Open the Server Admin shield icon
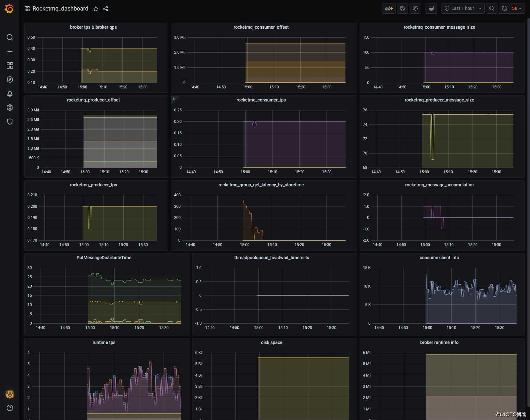The height and width of the screenshot is (420, 530). click(10, 122)
